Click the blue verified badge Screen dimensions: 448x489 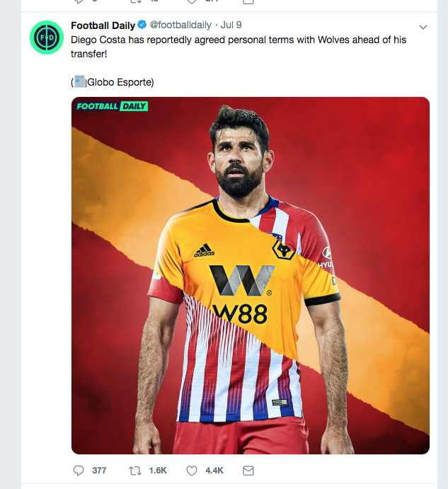click(142, 26)
